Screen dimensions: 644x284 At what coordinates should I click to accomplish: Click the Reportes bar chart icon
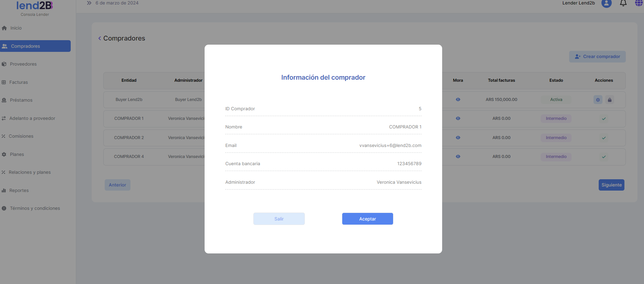point(4,191)
